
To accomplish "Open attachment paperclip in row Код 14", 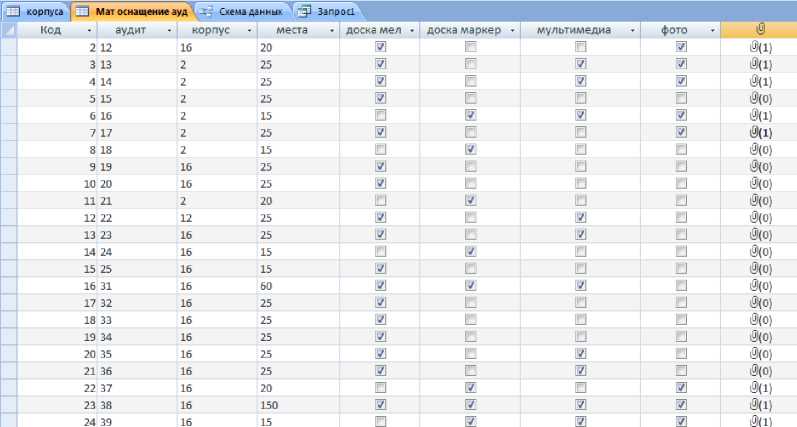I will (x=761, y=252).
